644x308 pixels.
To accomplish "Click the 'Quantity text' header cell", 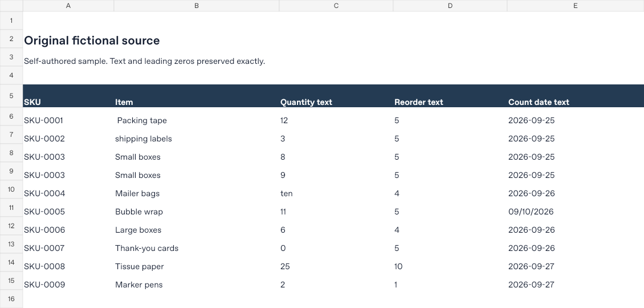I will [x=336, y=96].
